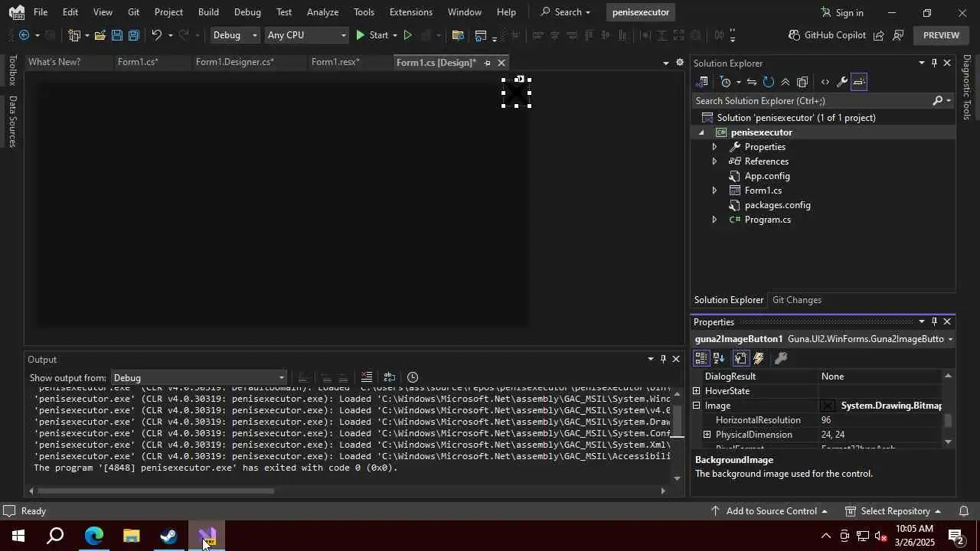
Task: Open Steam from the taskbar
Action: click(x=168, y=536)
